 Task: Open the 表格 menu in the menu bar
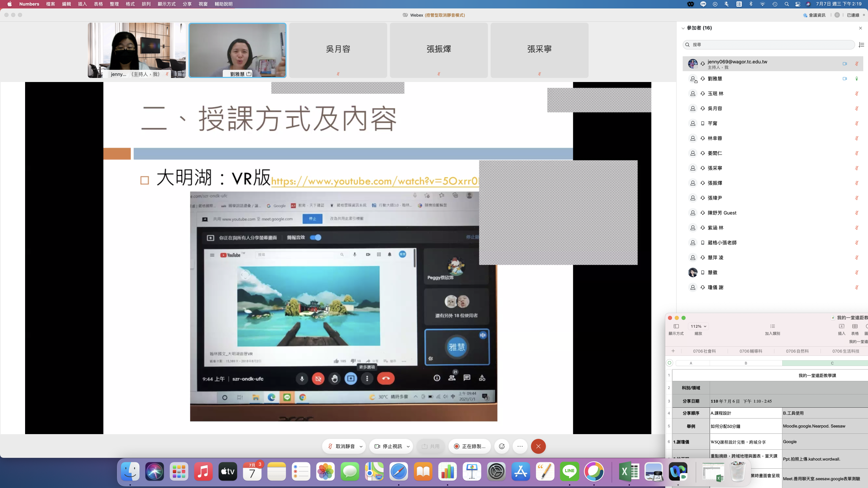[x=98, y=4]
